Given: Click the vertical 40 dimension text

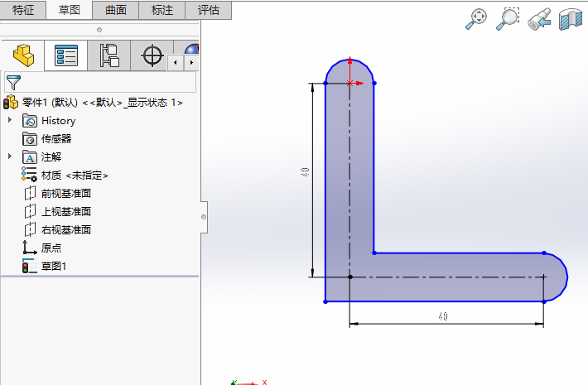Looking at the screenshot, I should (305, 172).
